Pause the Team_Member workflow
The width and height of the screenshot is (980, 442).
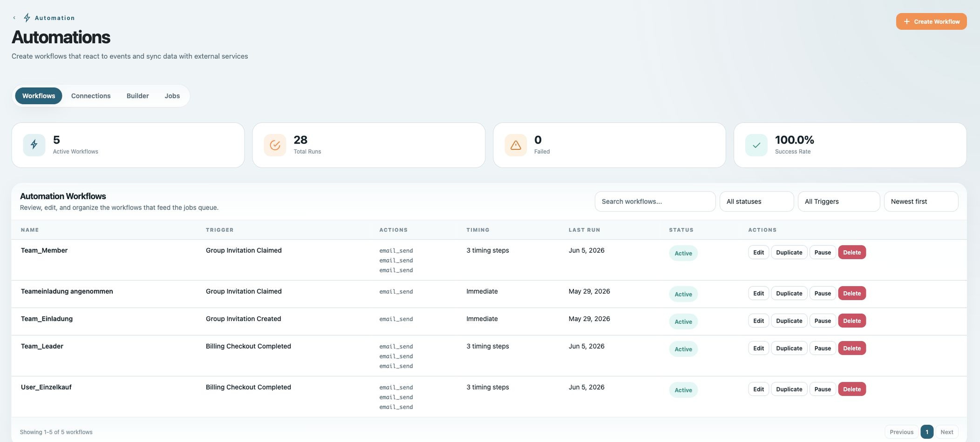coord(823,252)
